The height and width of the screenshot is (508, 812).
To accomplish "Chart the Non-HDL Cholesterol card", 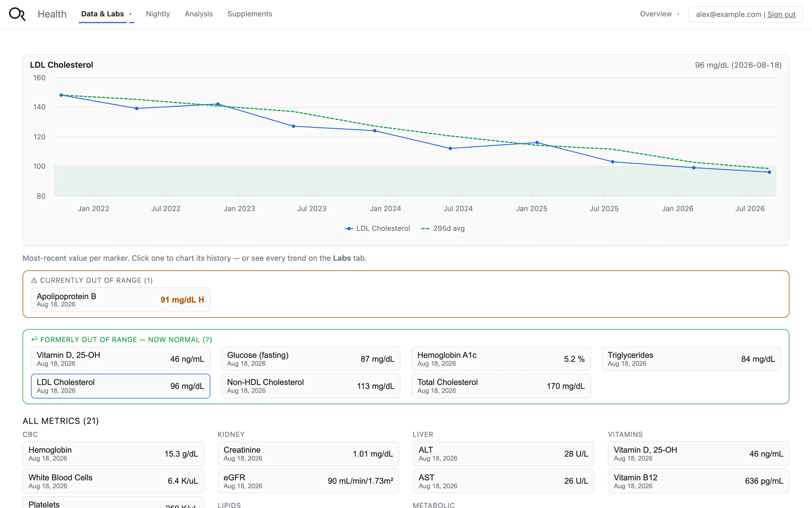I will (x=310, y=386).
